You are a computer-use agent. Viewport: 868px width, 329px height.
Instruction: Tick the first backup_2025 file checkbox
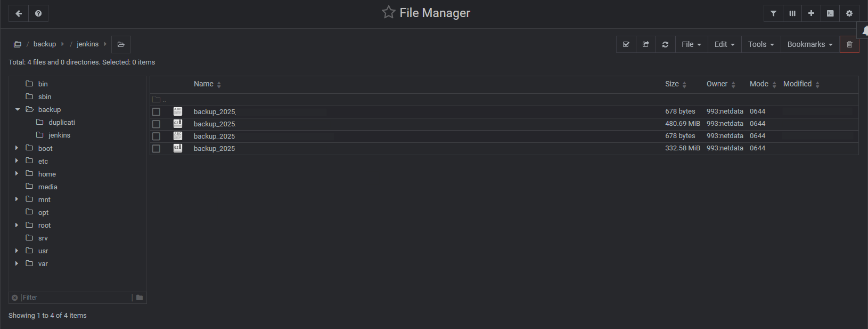click(x=156, y=111)
